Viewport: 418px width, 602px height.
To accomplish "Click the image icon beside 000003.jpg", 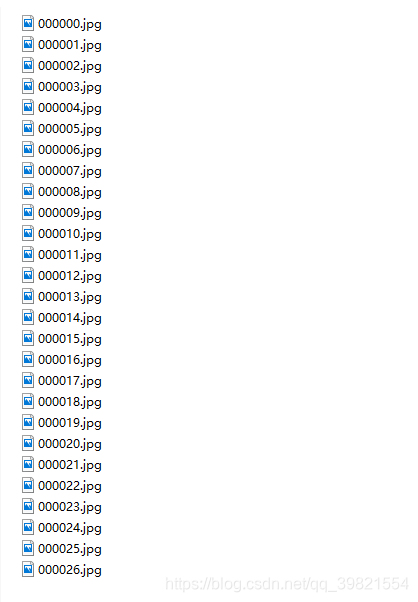I will 28,86.
